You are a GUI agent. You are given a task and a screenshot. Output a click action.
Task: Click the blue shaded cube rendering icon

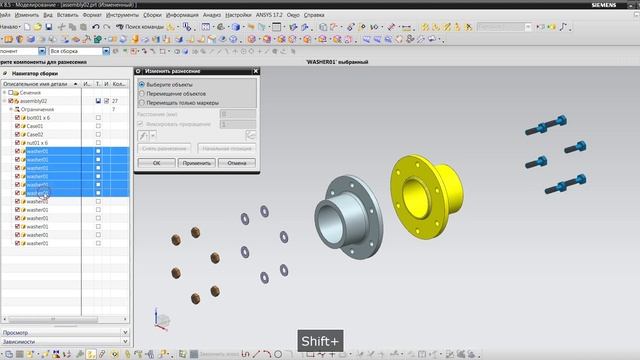click(236, 27)
